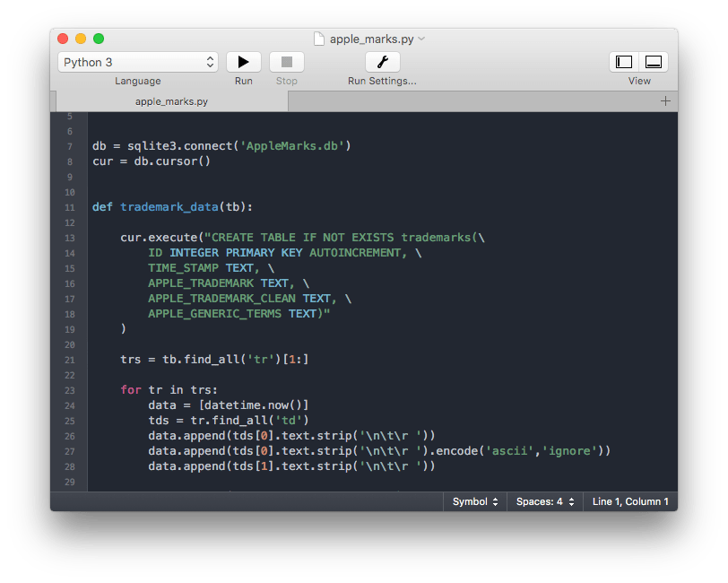Zoom the window with the green button
Image resolution: width=728 pixels, height=583 pixels.
pyautogui.click(x=99, y=39)
